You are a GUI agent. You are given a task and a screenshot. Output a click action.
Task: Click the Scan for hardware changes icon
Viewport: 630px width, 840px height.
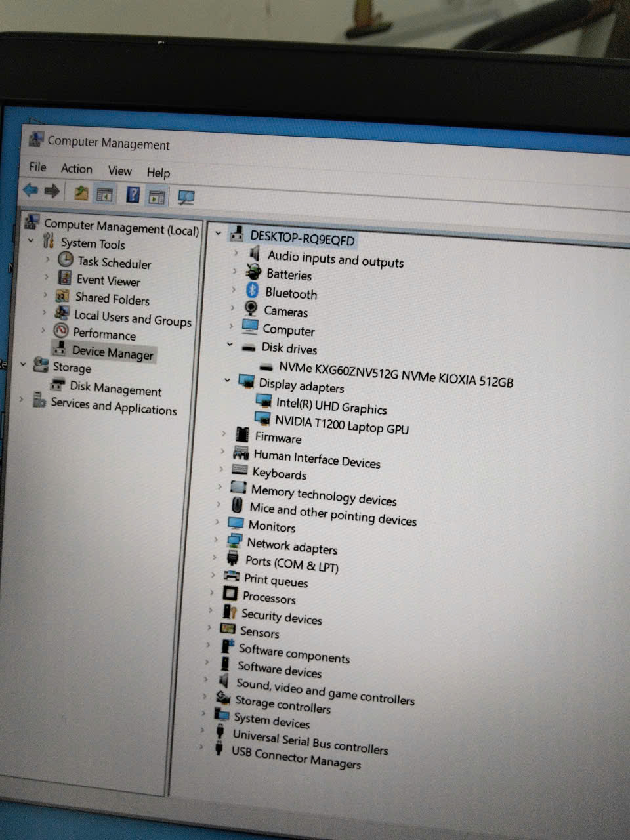click(x=186, y=198)
